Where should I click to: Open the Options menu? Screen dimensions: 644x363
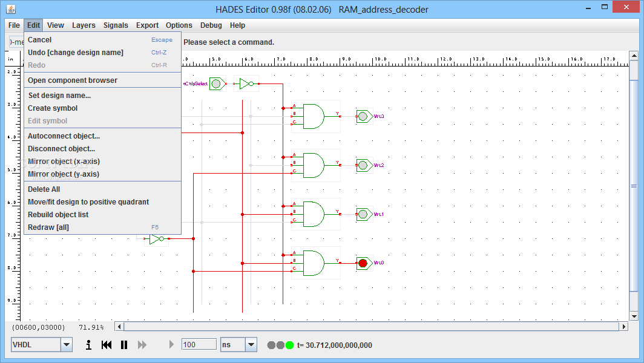click(x=179, y=25)
